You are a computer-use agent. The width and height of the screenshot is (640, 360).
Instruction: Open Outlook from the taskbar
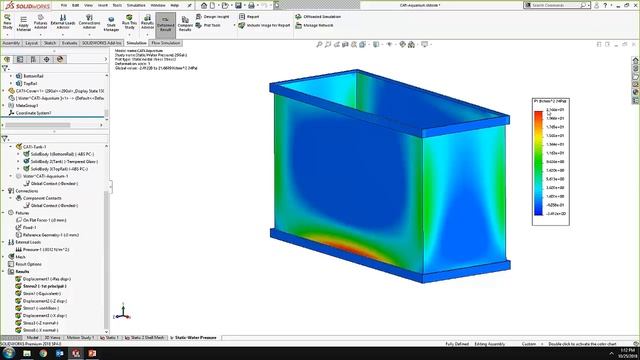point(60,353)
